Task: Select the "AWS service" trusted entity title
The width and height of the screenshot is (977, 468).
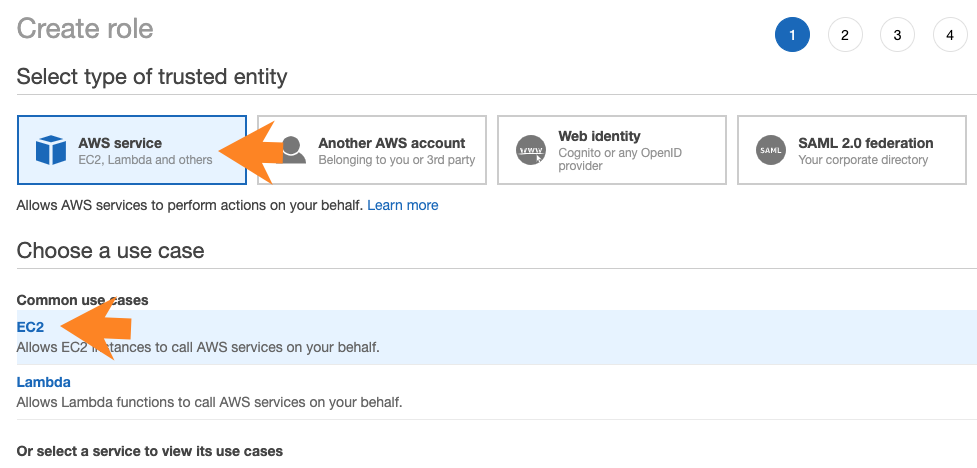Action: click(x=120, y=143)
